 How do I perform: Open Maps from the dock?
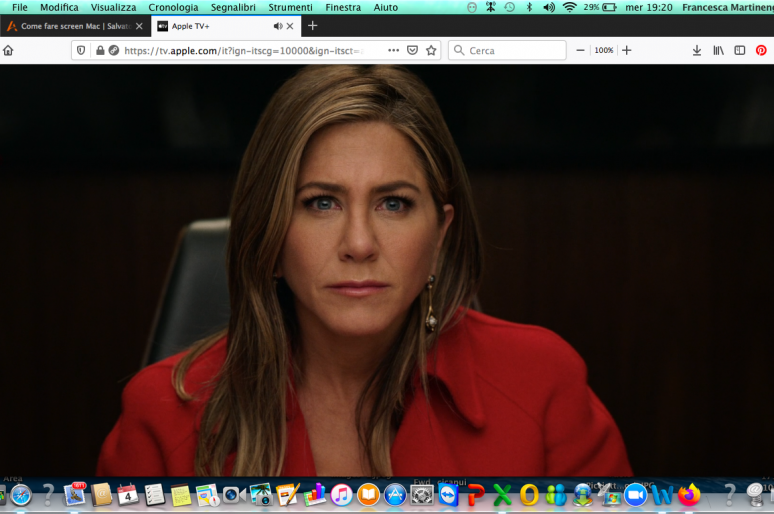tap(207, 495)
